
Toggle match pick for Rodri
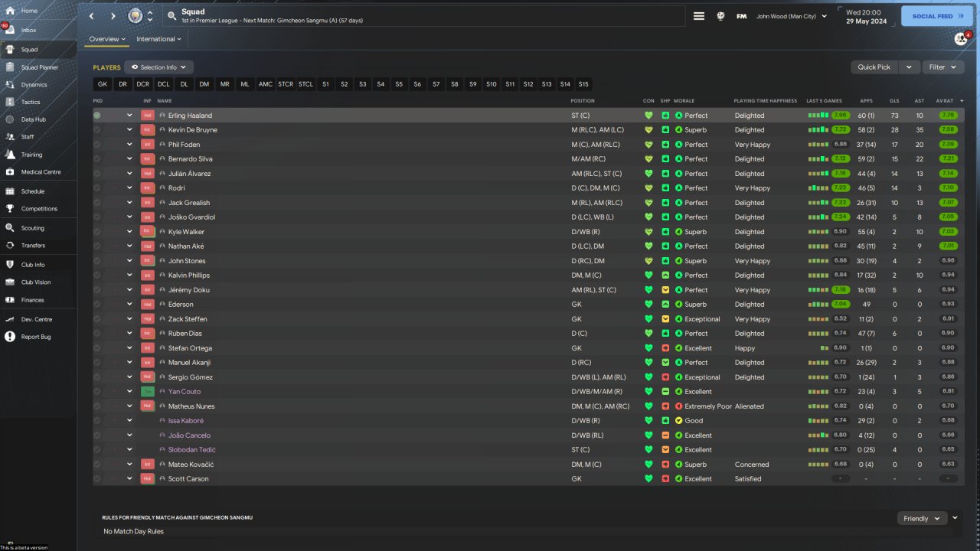[97, 188]
